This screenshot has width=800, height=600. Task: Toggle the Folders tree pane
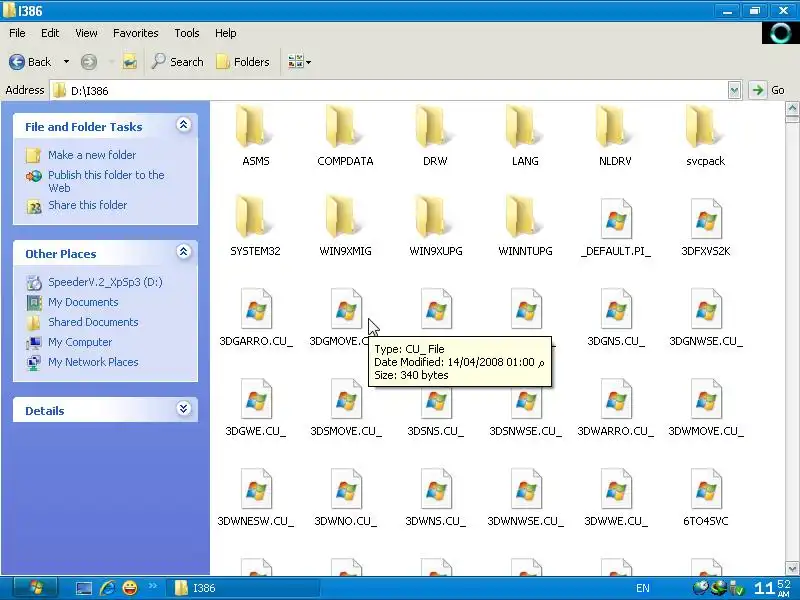[243, 62]
